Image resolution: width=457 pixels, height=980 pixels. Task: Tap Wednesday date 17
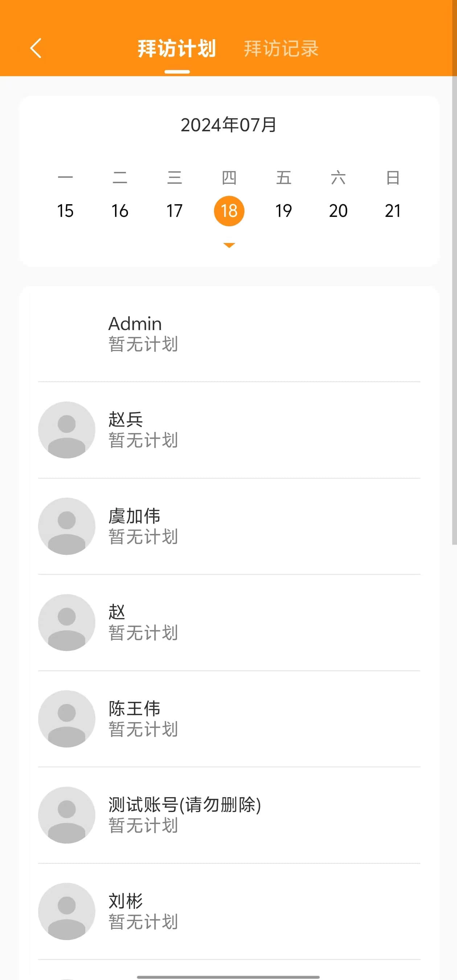pos(174,211)
